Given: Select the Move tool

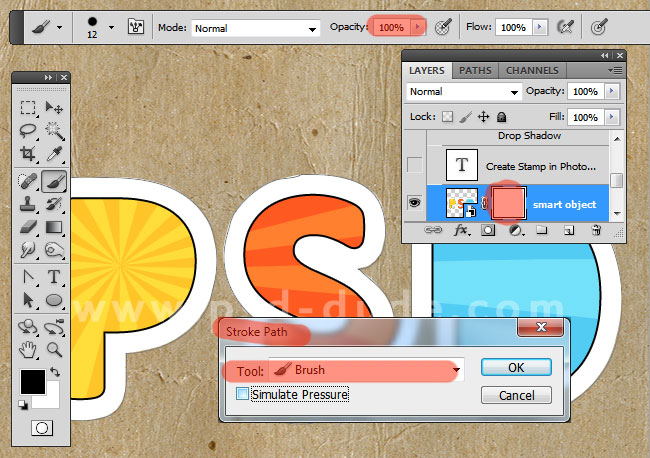Looking at the screenshot, I should (54, 108).
